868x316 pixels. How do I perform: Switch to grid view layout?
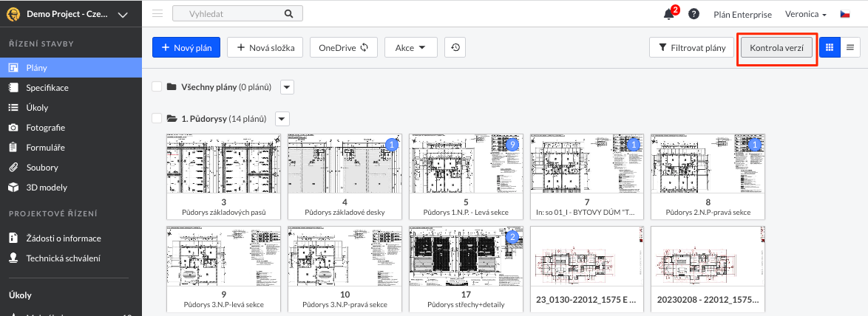[829, 47]
